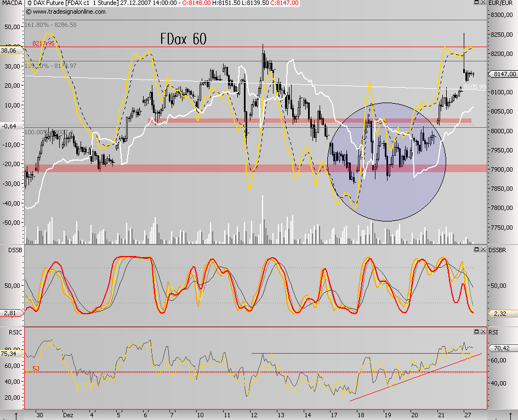The width and height of the screenshot is (518, 420).
Task: Click the high price H:8151.50
Action: 226,3
